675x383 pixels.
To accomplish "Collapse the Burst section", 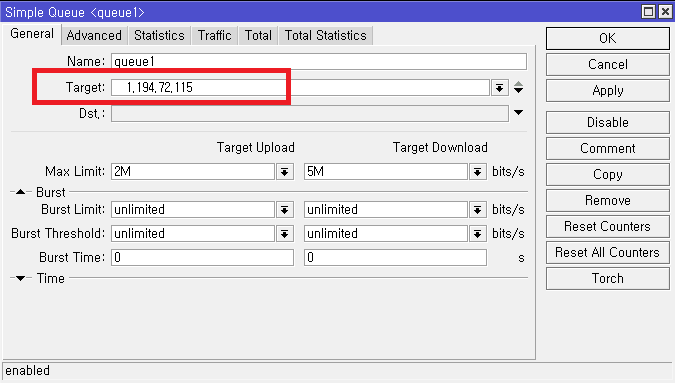I will (20, 192).
